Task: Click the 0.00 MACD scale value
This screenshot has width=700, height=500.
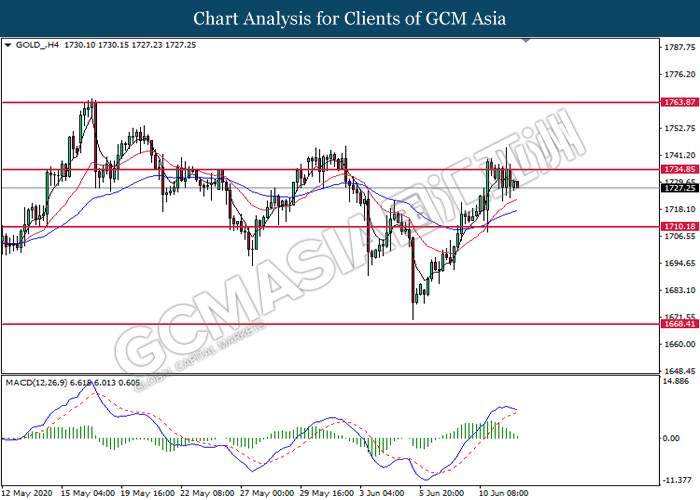Action: point(671,438)
